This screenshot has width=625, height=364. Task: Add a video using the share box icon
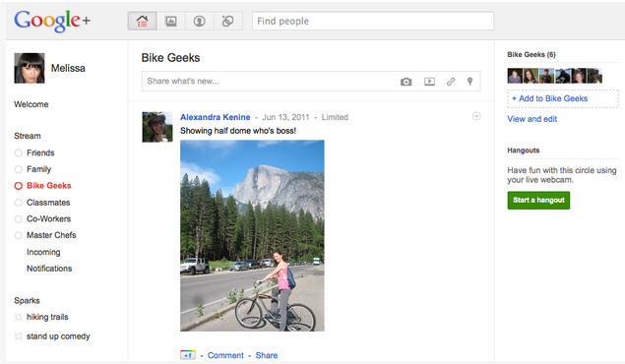pos(429,82)
